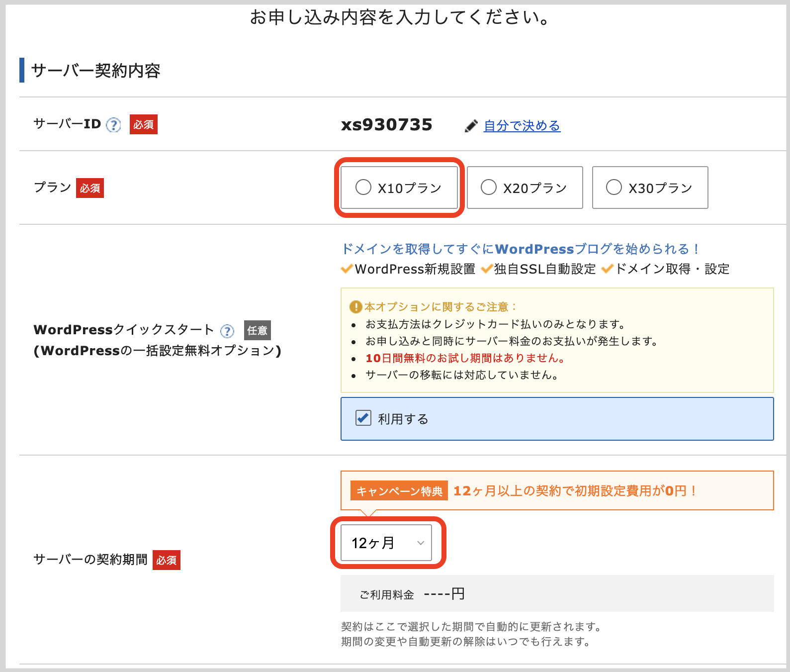Click the checkmark icon before WordPress新規設置
Screen dimensions: 790x672
[347, 269]
